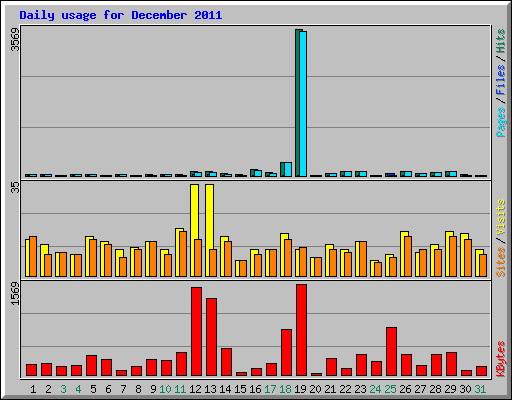Click day label 19 on x-axis
512x400 pixels.
click(300, 389)
